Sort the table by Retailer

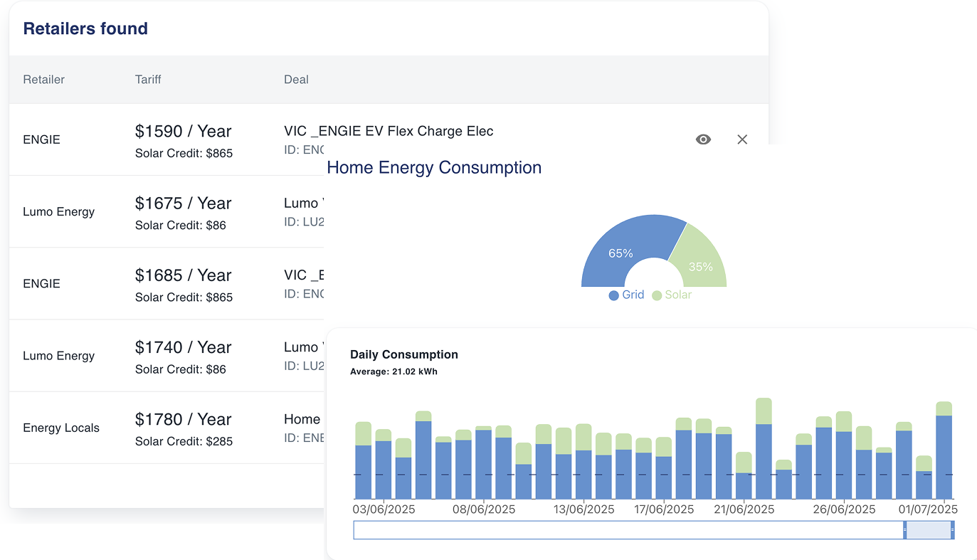(43, 79)
